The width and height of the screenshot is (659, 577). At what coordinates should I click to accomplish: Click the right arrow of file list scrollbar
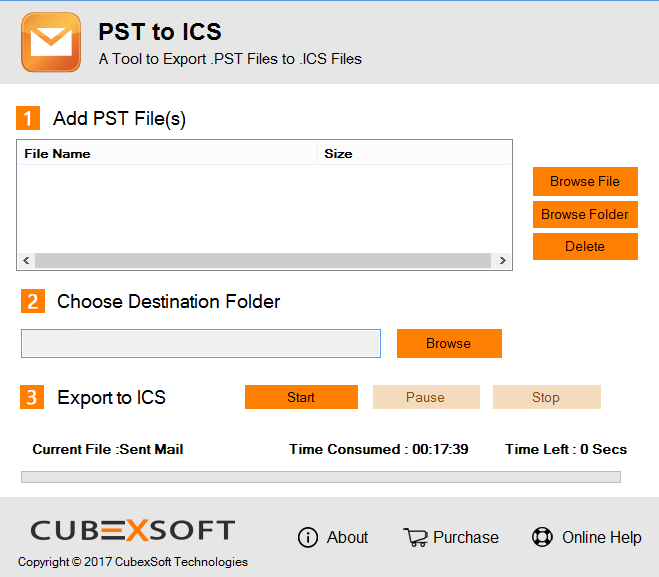click(x=503, y=261)
